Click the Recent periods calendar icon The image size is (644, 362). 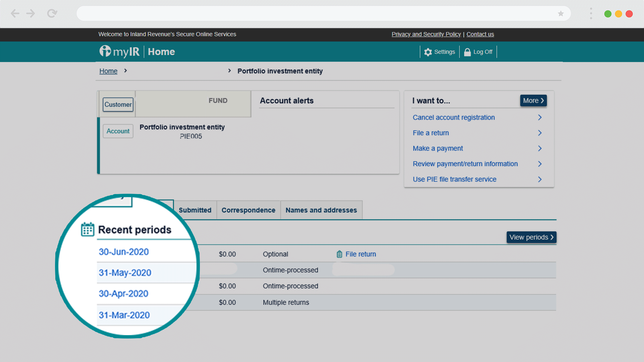coord(88,230)
